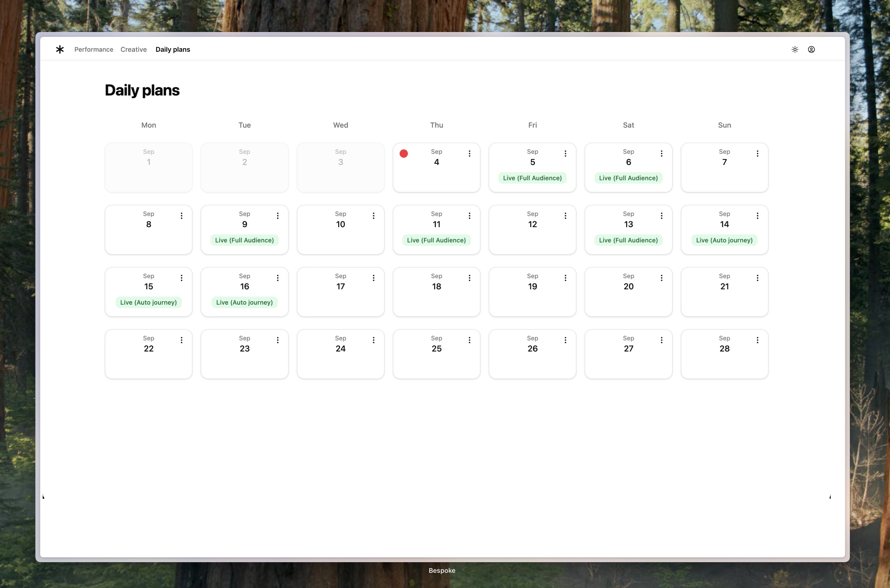Switch to the Creative tab
This screenshot has width=890, height=588.
click(133, 49)
